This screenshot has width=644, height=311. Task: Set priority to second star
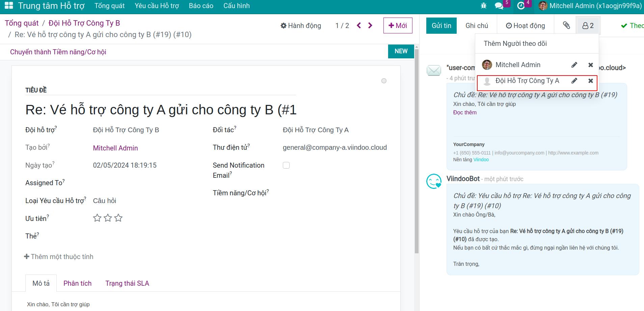pos(108,218)
